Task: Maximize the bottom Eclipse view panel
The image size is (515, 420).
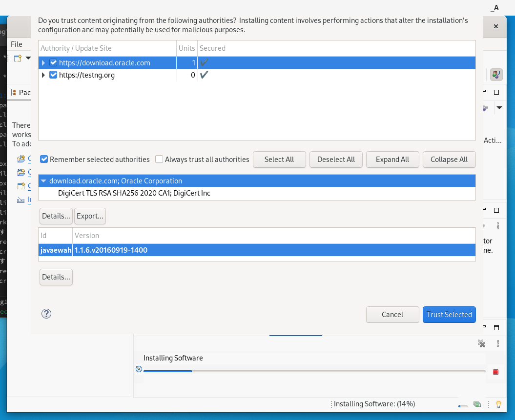Action: [496, 328]
